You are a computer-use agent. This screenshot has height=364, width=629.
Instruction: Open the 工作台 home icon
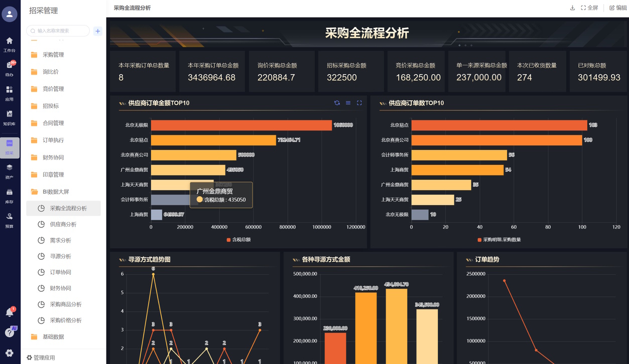coord(9,44)
